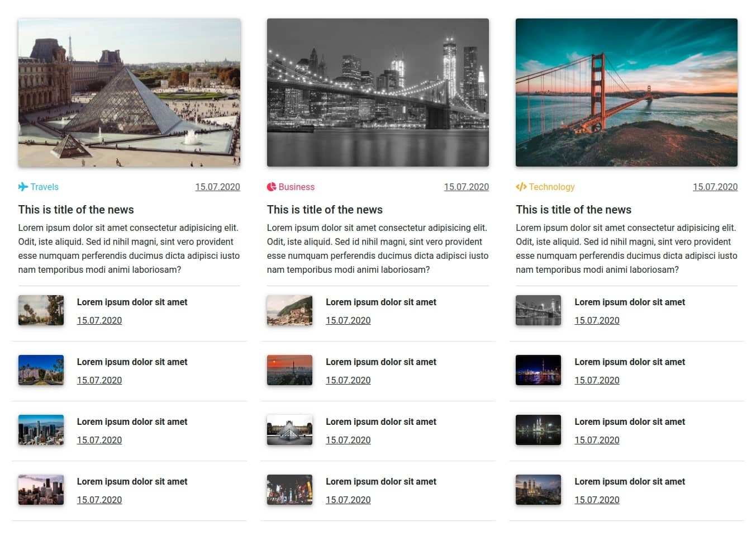This screenshot has height=540, width=756.
Task: Click the date beside the Travels category
Action: coord(217,187)
